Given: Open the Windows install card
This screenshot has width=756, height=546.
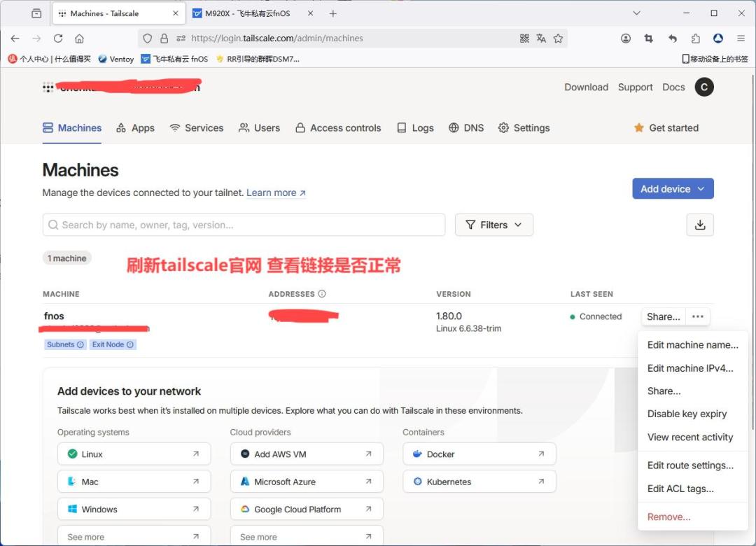Looking at the screenshot, I should tap(134, 509).
